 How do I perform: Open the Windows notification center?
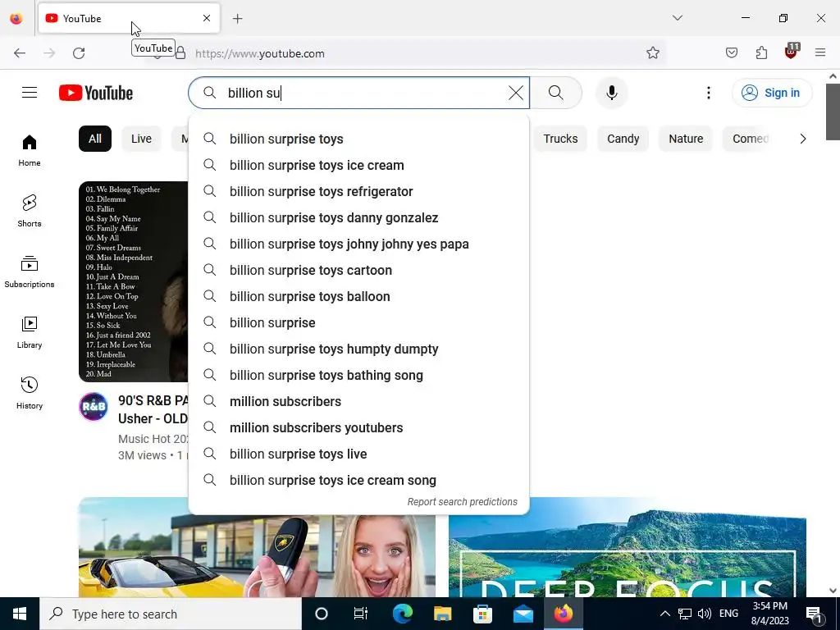coord(815,614)
